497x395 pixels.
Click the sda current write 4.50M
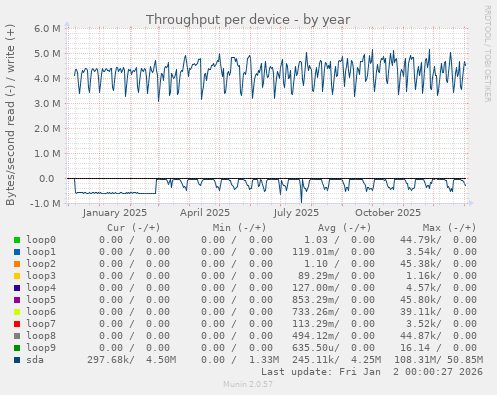click(161, 360)
